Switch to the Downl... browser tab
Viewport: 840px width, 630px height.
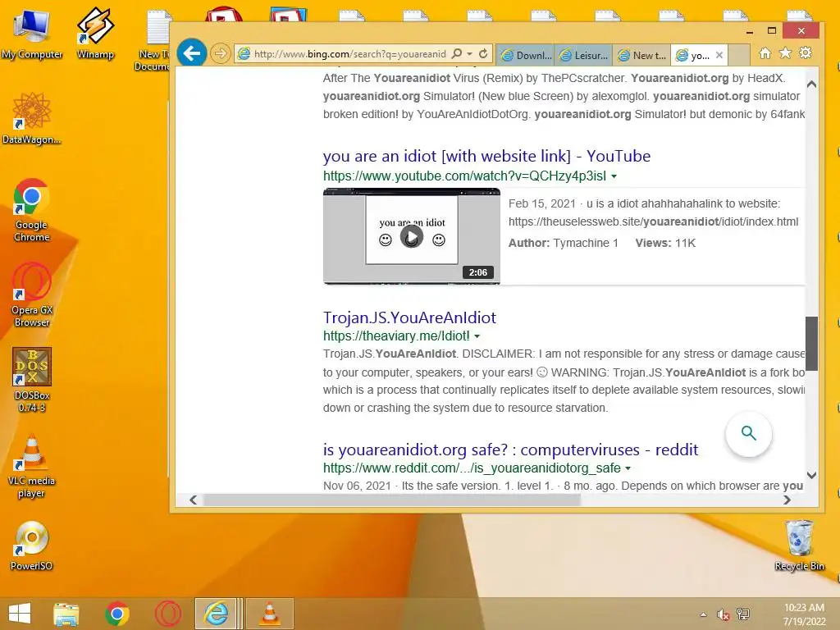pos(526,55)
